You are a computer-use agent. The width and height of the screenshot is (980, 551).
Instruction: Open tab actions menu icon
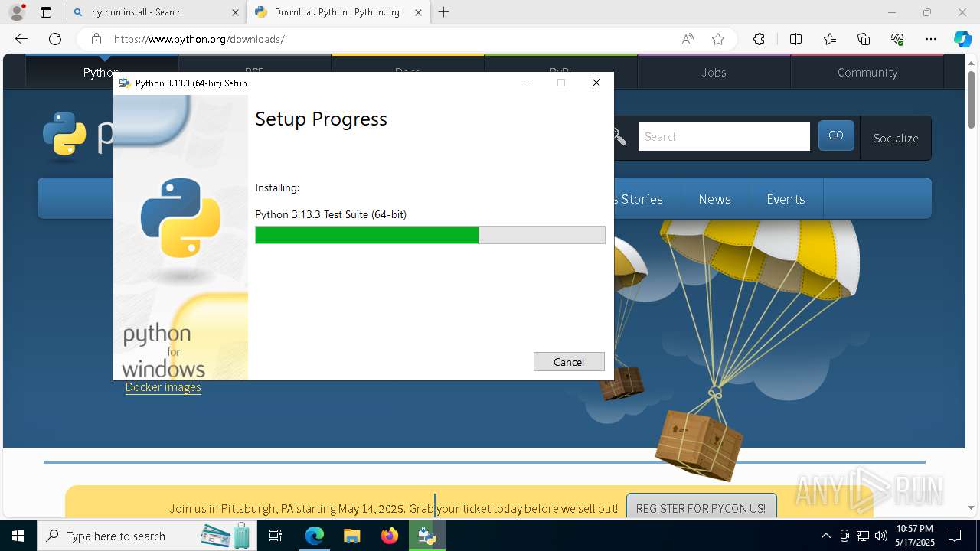[46, 12]
